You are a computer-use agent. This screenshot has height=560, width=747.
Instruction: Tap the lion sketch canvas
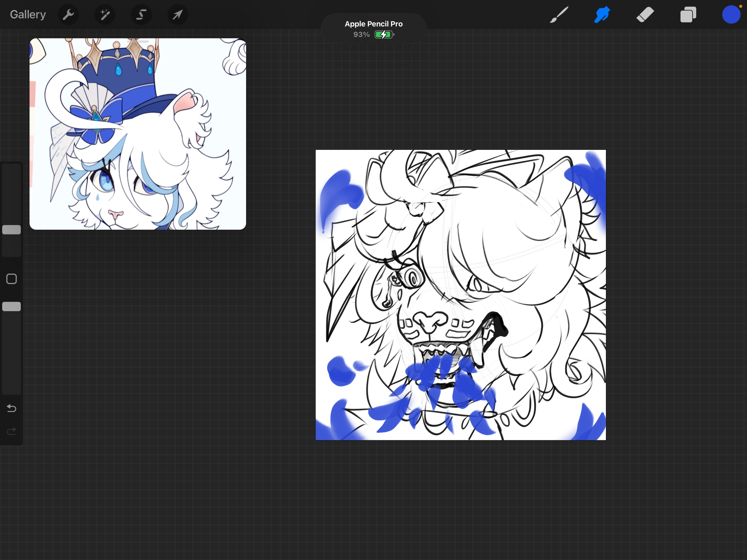461,294
